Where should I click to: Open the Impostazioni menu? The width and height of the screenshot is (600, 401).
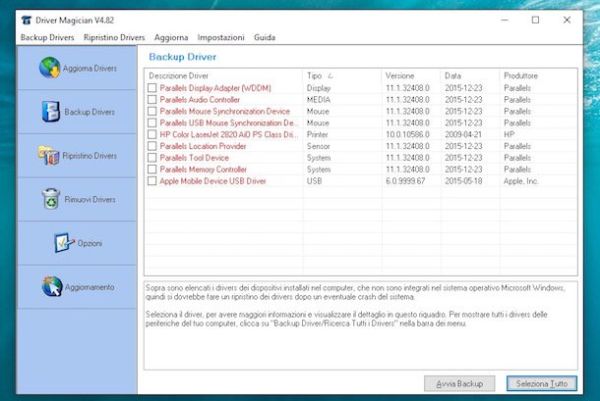click(x=220, y=37)
